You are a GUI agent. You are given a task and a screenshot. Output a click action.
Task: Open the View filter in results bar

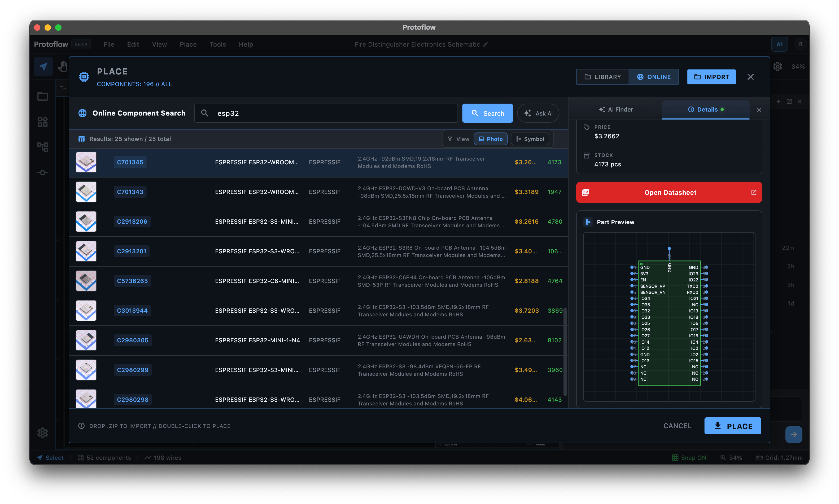458,139
